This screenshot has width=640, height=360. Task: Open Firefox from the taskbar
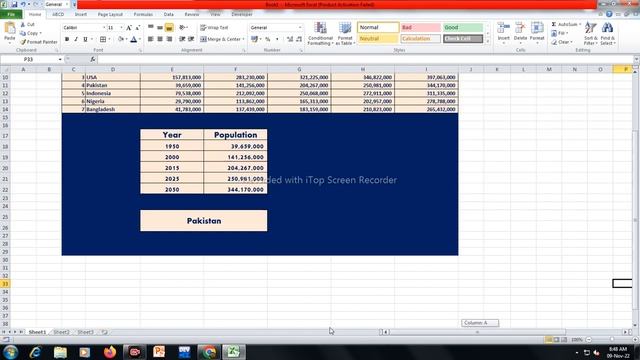(110, 352)
